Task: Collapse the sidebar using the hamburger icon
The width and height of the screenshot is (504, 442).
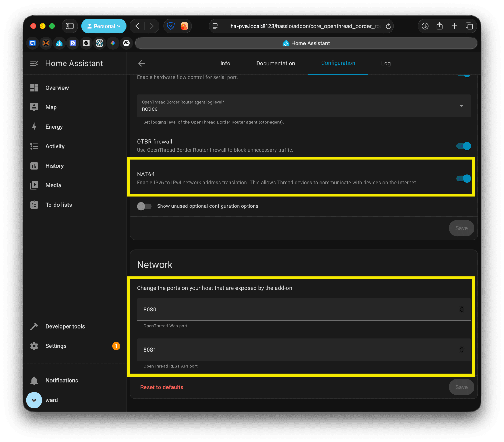Action: pos(34,63)
